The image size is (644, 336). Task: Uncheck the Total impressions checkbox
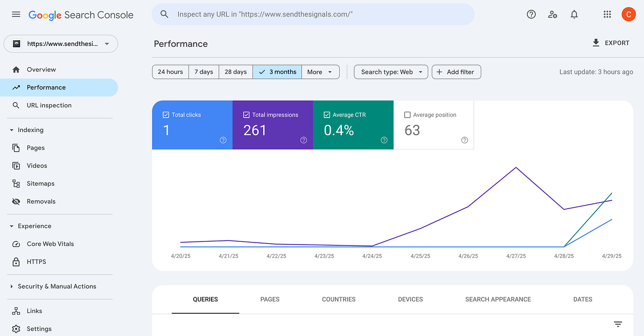pos(246,115)
